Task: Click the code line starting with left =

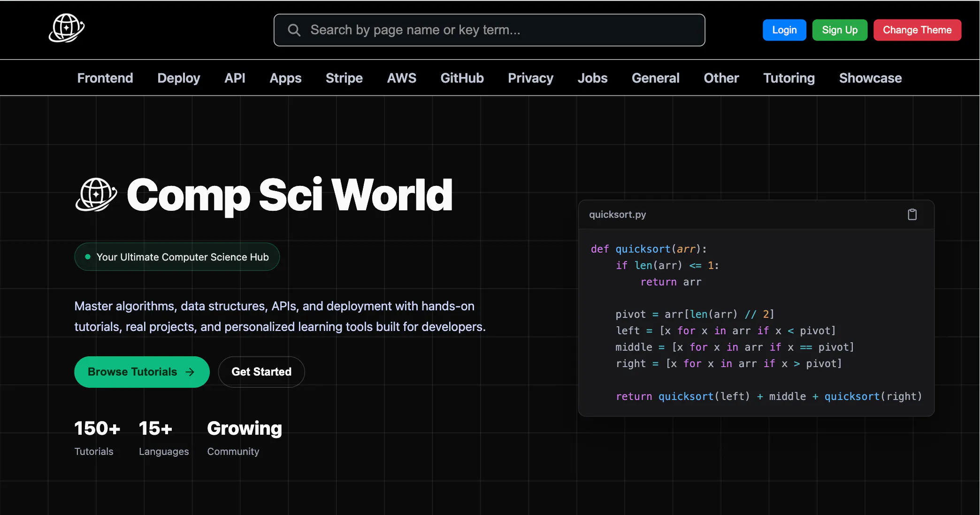Action: 726,331
